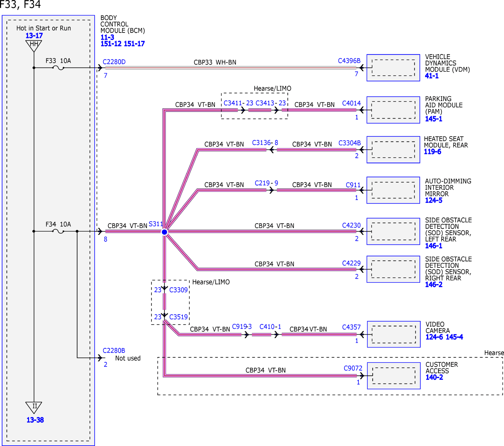Image resolution: width=504 pixels, height=446 pixels.
Task: Select connector label C219
Action: (262, 183)
